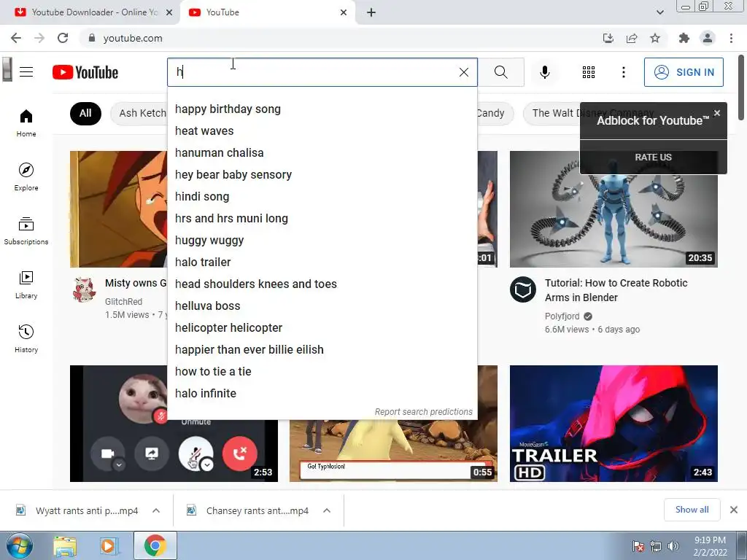Screen dimensions: 747x560
Task: Open the Polyfjord channel name
Action: 562,316
